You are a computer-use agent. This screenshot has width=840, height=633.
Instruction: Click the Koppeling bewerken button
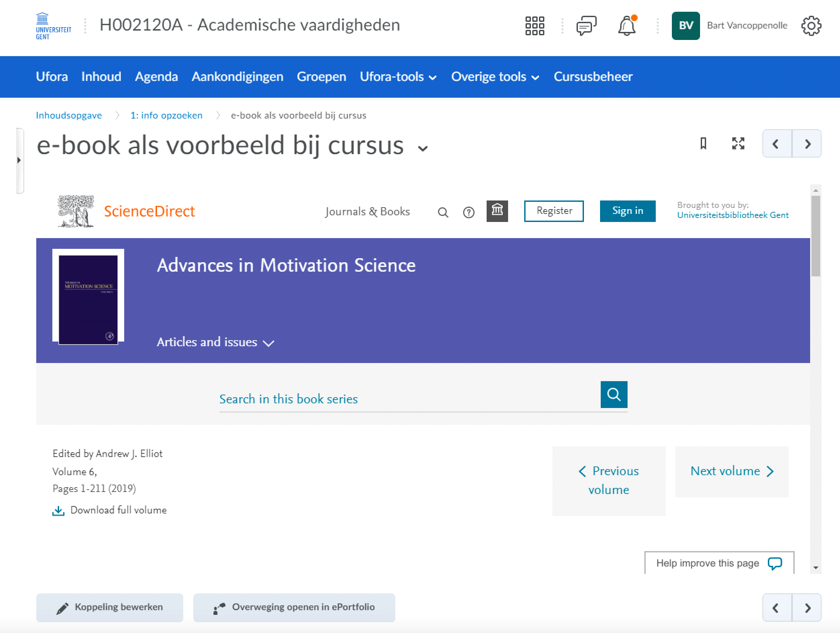[x=109, y=607]
